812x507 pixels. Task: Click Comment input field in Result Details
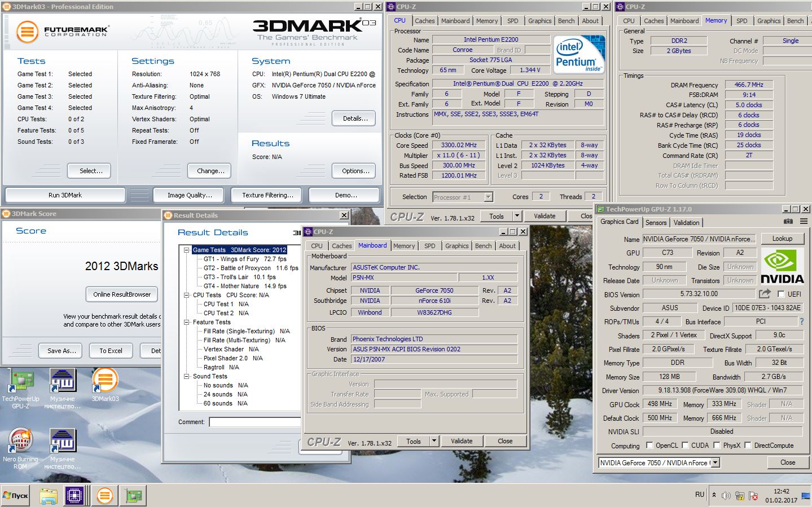[x=254, y=422]
